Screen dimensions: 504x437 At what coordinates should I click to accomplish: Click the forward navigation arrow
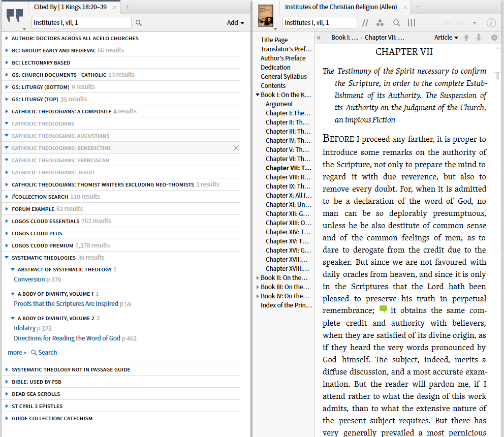coord(460,23)
